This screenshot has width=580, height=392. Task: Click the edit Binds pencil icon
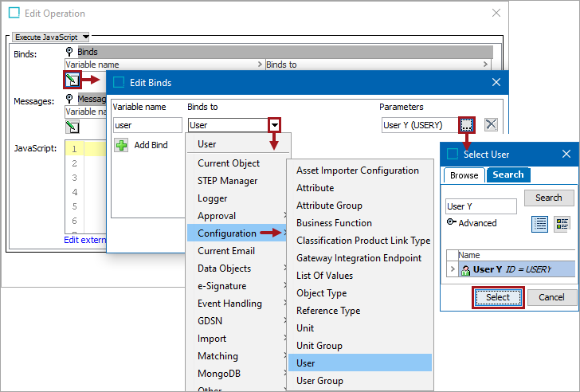pyautogui.click(x=72, y=80)
